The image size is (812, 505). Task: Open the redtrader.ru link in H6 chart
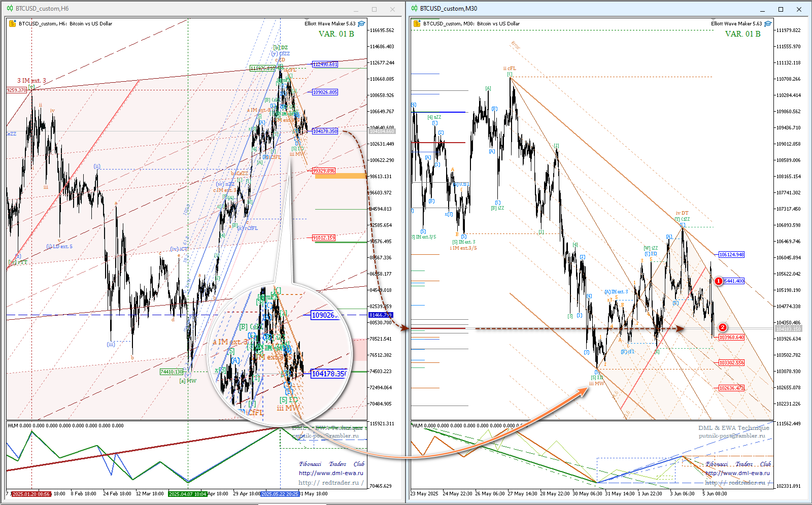[331, 483]
